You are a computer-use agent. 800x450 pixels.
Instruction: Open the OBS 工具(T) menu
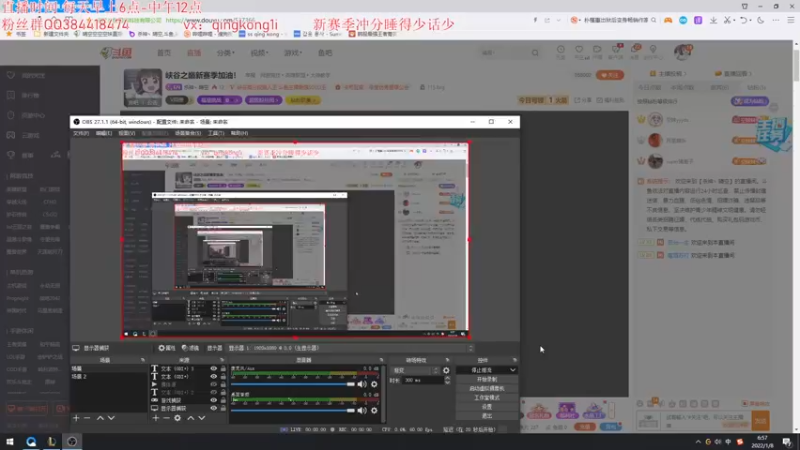[x=216, y=133]
